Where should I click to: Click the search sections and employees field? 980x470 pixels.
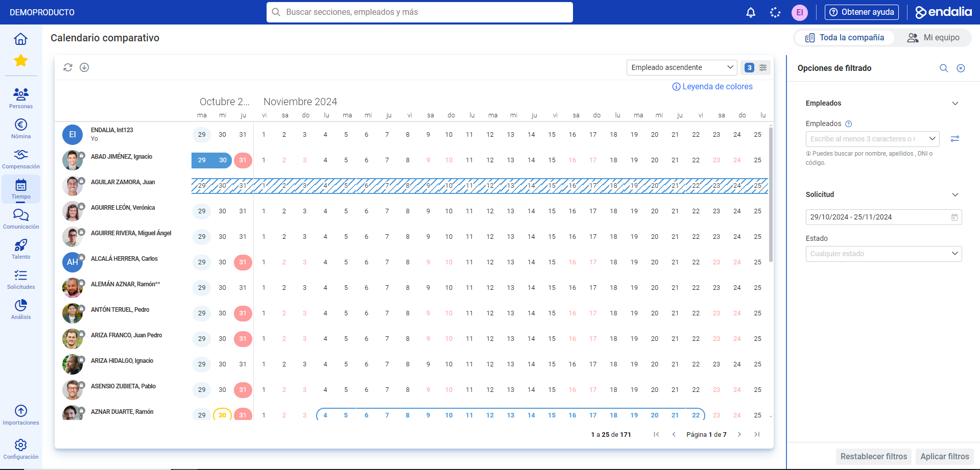[420, 12]
